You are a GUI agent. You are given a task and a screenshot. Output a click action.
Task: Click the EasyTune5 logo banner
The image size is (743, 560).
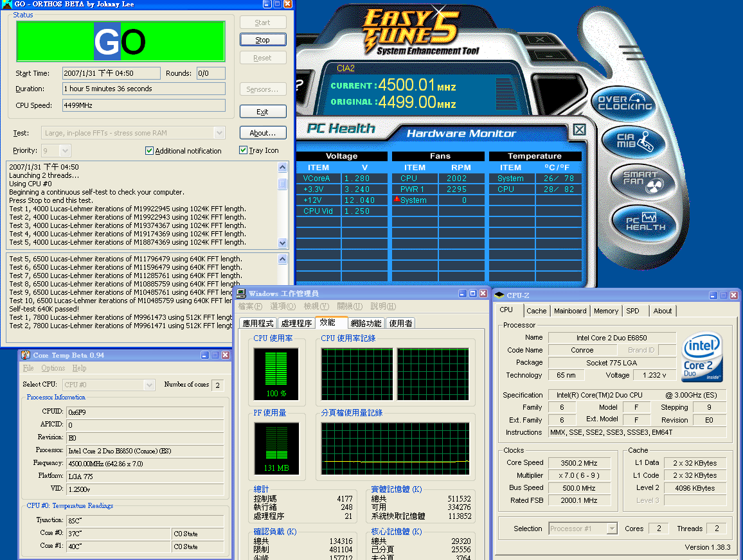(420, 31)
